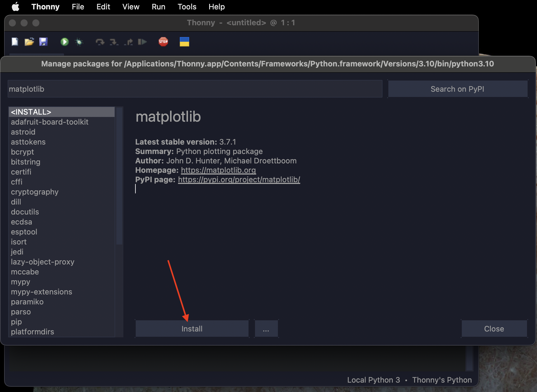
Task: Open the Tools menu
Action: click(187, 6)
